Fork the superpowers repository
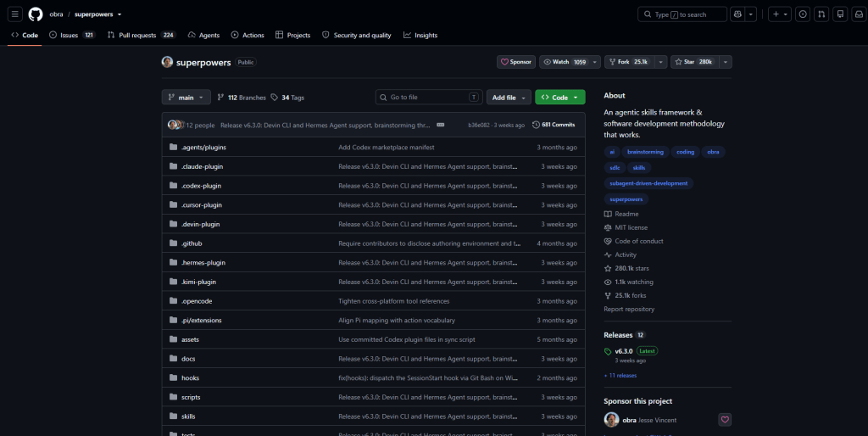The image size is (868, 436). (630, 62)
